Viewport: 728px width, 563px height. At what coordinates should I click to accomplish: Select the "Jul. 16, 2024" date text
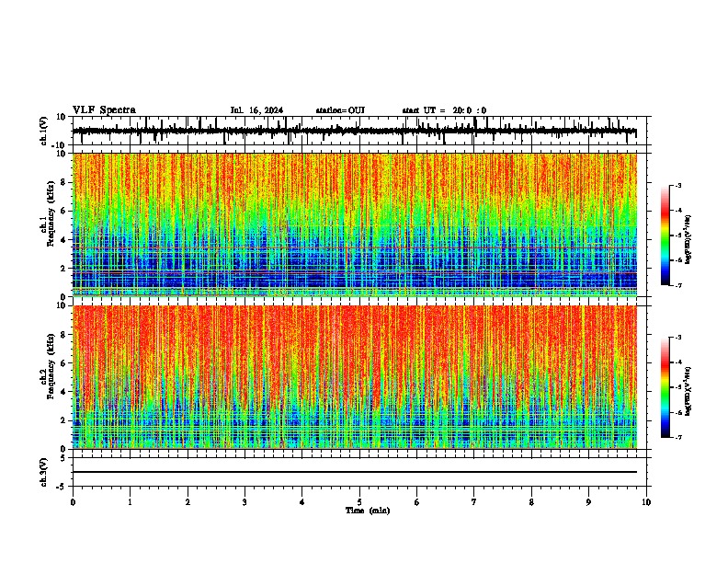point(256,110)
